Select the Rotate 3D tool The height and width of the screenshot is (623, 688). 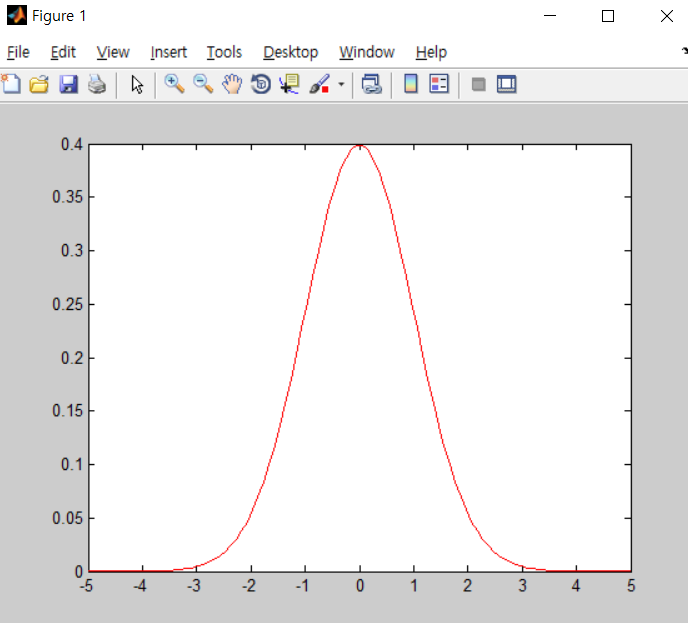tap(261, 84)
